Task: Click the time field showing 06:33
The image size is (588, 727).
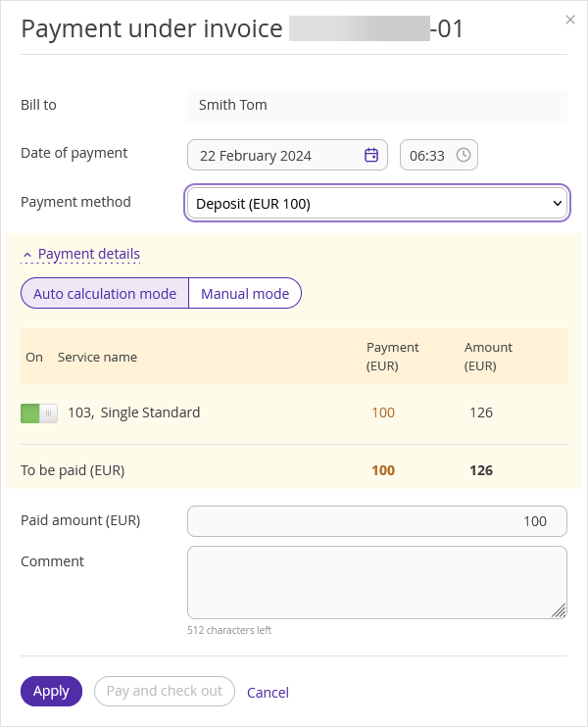Action: click(x=439, y=155)
